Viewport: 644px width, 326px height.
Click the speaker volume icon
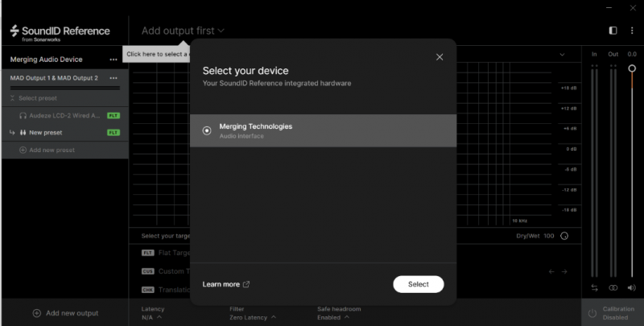tap(632, 288)
